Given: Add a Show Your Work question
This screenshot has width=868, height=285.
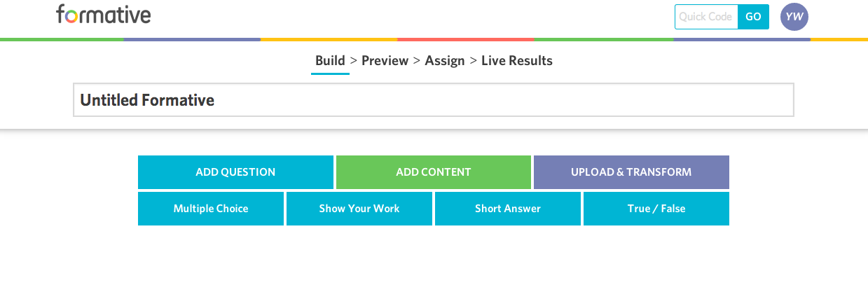Looking at the screenshot, I should 359,209.
